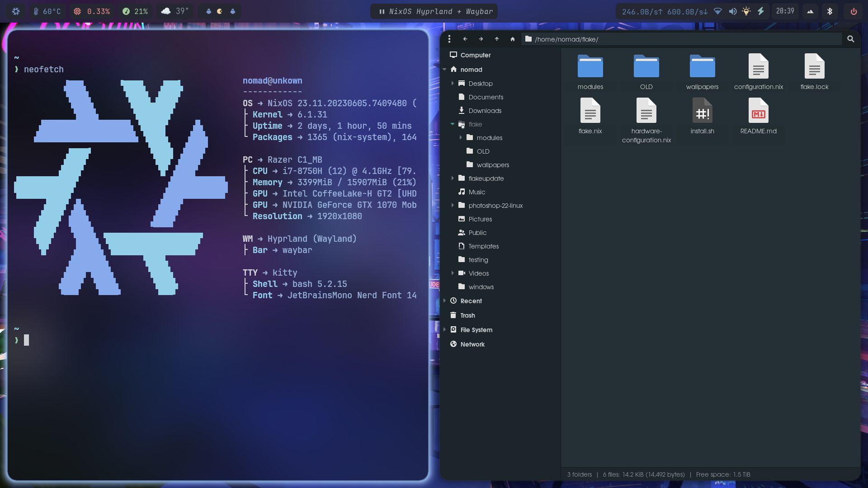Click the Bluetooth icon in Waybar
The width and height of the screenshot is (868, 488).
pos(830,12)
